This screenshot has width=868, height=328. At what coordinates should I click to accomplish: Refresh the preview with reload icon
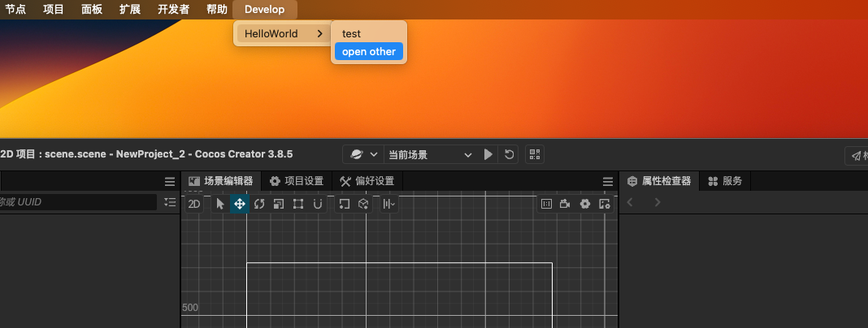coord(509,154)
